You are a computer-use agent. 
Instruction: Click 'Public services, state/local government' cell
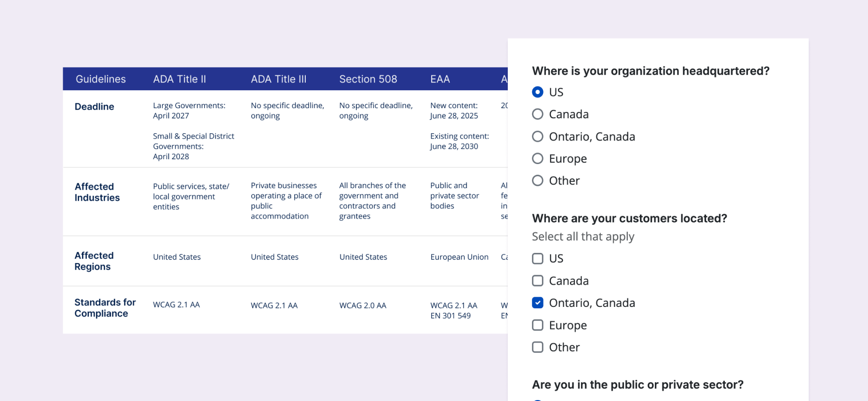click(x=191, y=196)
